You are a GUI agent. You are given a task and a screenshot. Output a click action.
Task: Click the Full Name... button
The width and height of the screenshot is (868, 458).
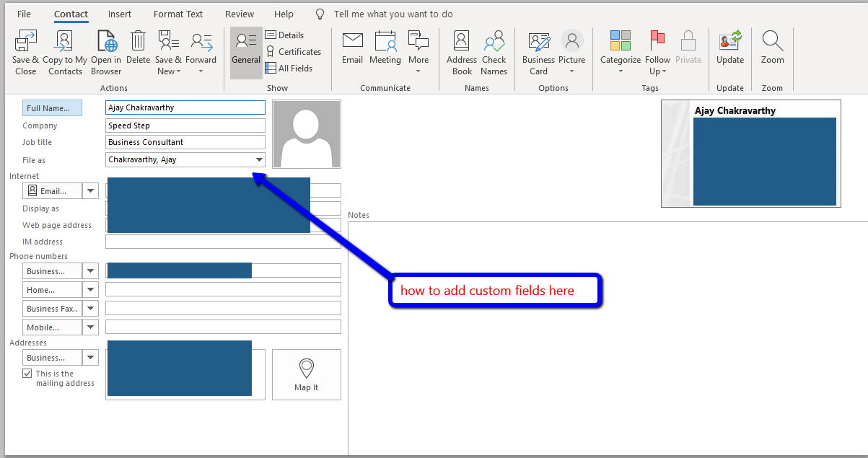52,108
